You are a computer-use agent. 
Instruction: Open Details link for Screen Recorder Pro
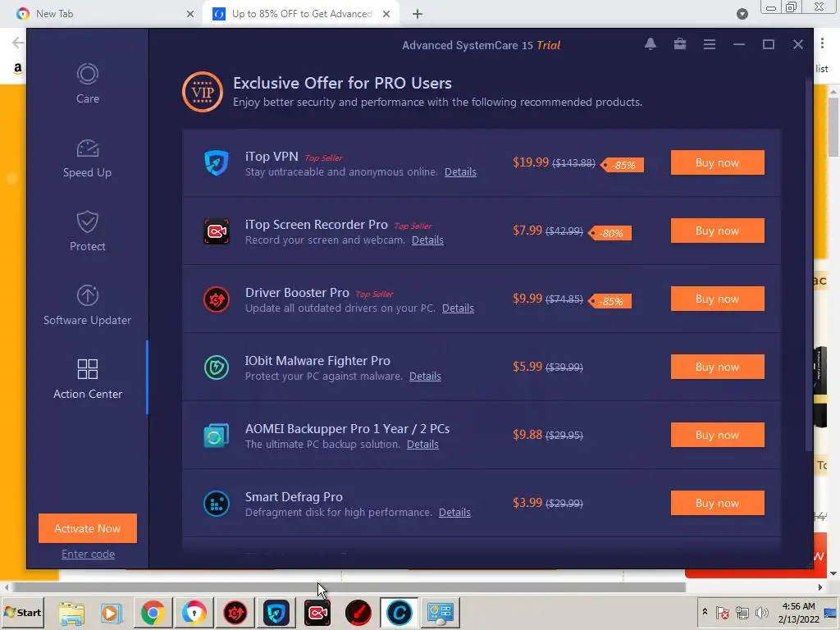click(427, 240)
